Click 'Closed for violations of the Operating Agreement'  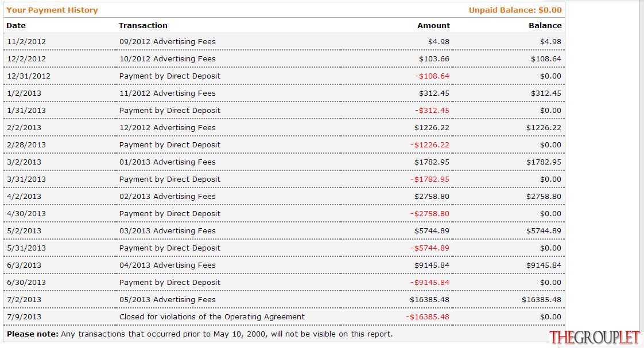(x=212, y=318)
